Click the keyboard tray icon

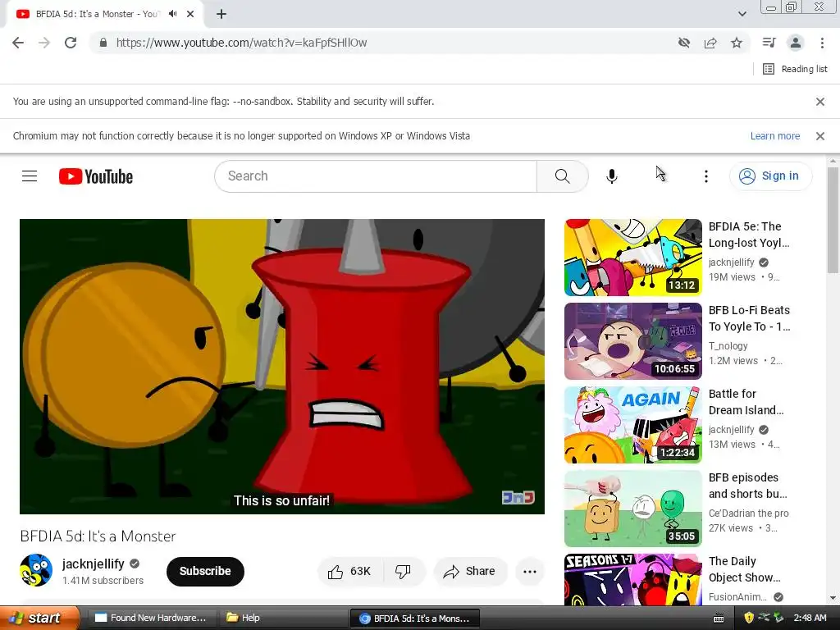719,619
